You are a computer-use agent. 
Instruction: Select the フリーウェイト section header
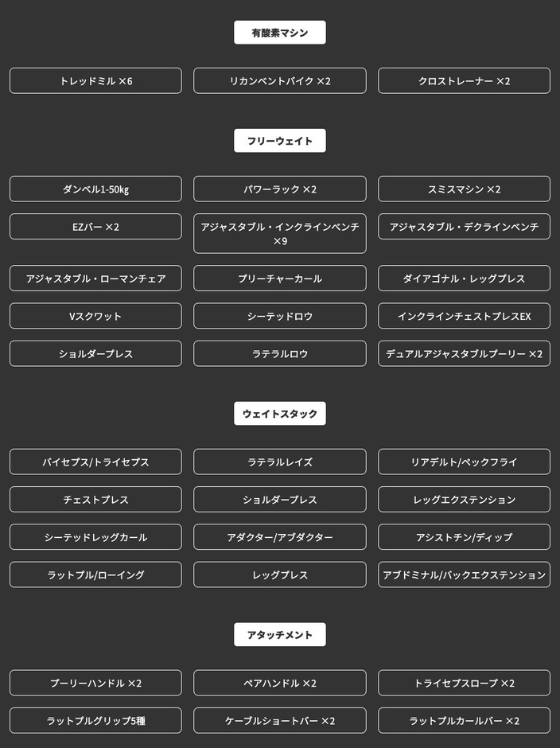coord(279,141)
